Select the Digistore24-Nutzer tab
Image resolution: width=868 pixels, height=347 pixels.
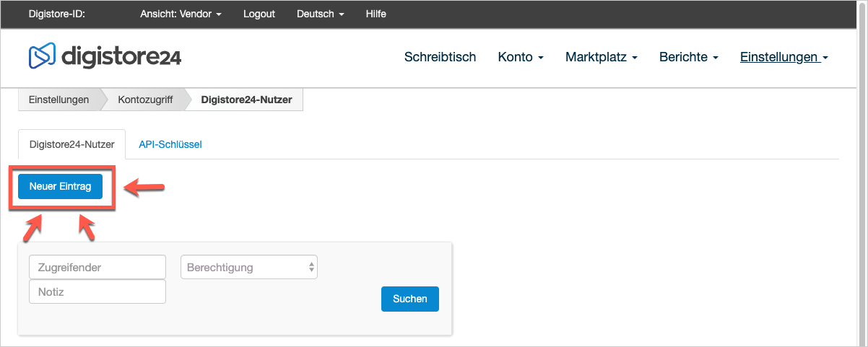pyautogui.click(x=71, y=144)
